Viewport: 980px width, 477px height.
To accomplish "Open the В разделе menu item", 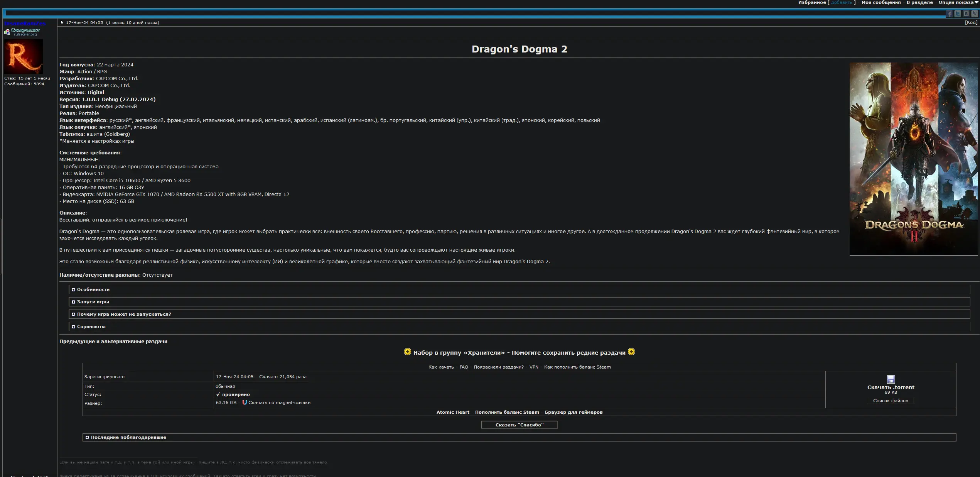I will [x=919, y=3].
